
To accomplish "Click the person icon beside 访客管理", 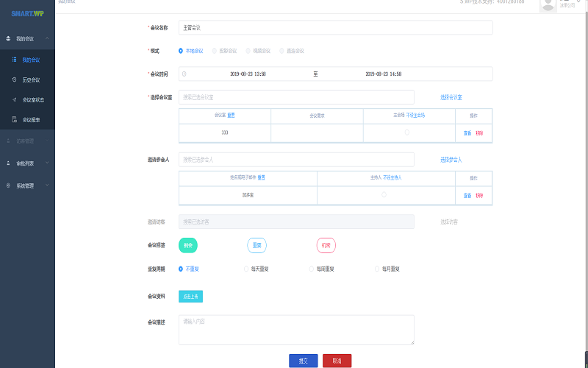I will pos(8,141).
